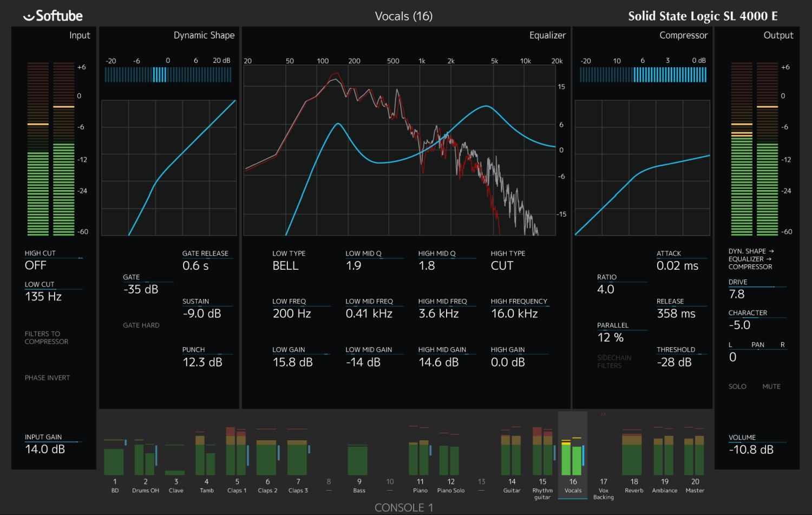Click Punch 12.3 dB value
Screen dimensions: 812x515
click(x=202, y=362)
